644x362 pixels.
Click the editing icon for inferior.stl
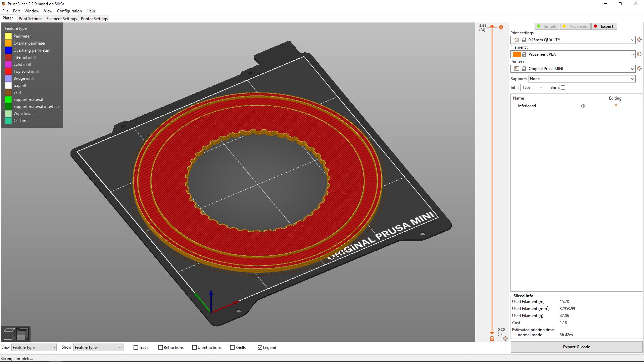615,106
